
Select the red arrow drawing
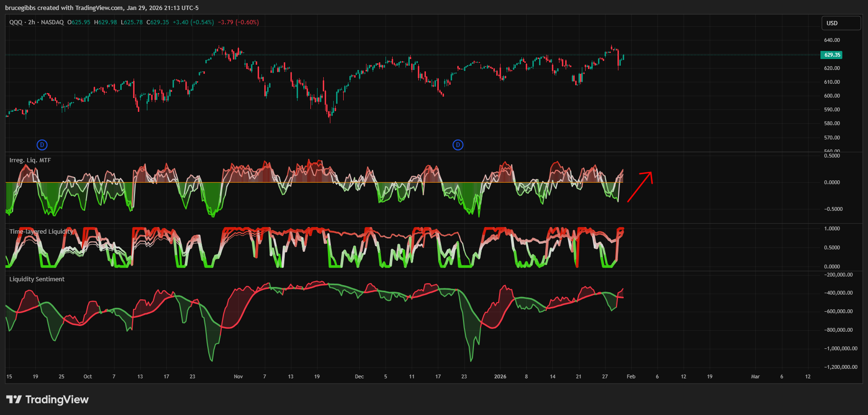click(640, 187)
